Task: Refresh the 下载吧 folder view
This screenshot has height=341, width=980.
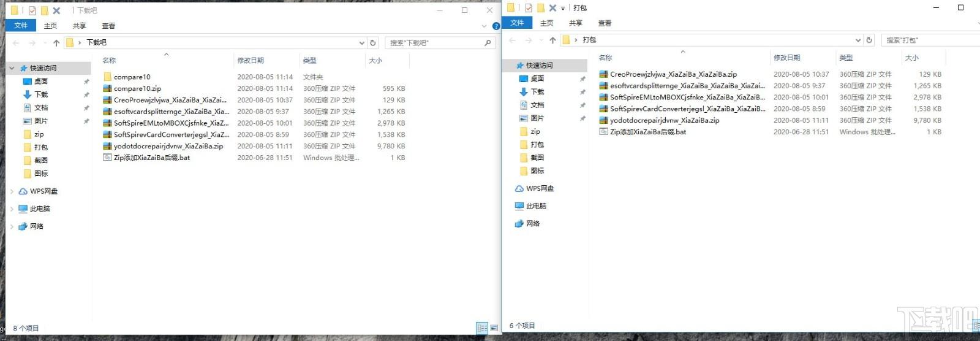Action: [372, 43]
